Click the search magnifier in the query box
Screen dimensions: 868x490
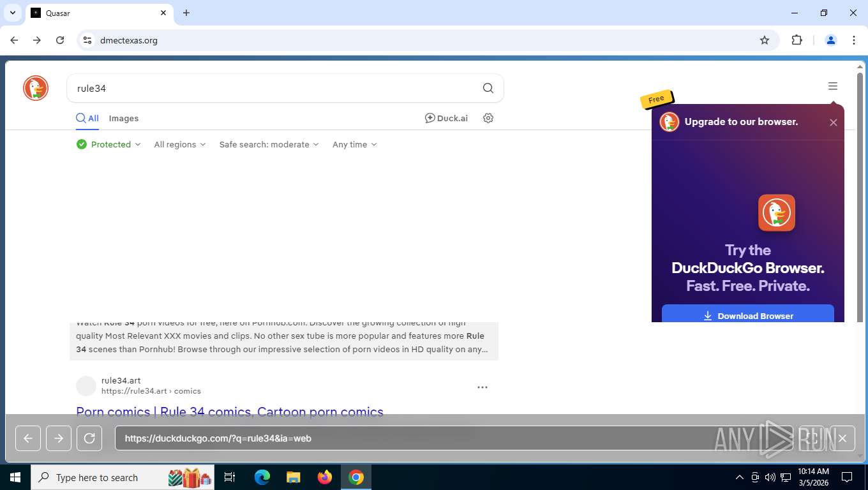coord(488,88)
